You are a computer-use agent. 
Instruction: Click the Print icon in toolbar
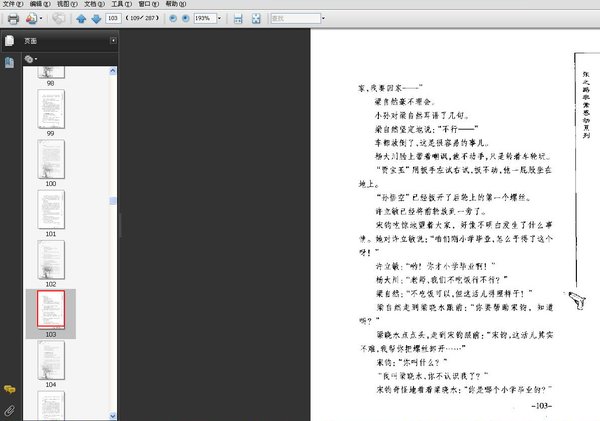click(x=13, y=18)
